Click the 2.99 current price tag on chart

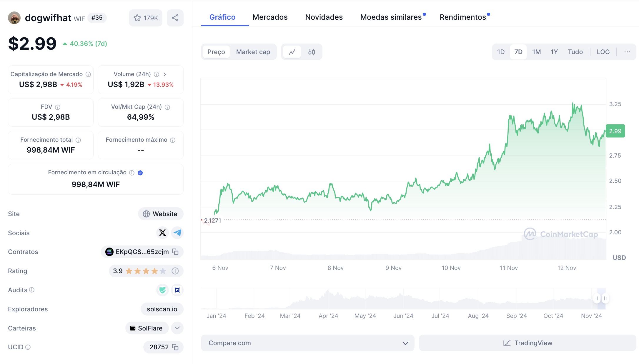[615, 131]
